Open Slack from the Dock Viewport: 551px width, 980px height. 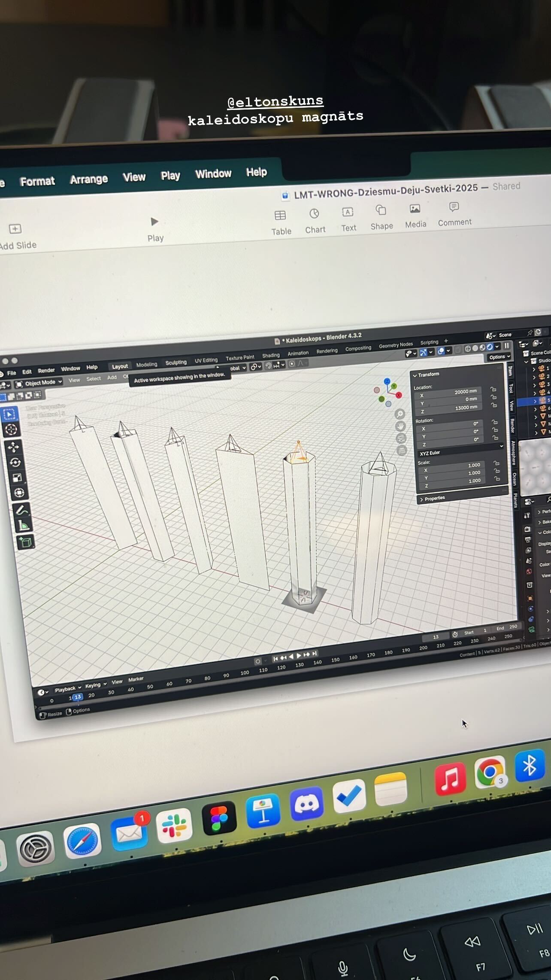174,825
